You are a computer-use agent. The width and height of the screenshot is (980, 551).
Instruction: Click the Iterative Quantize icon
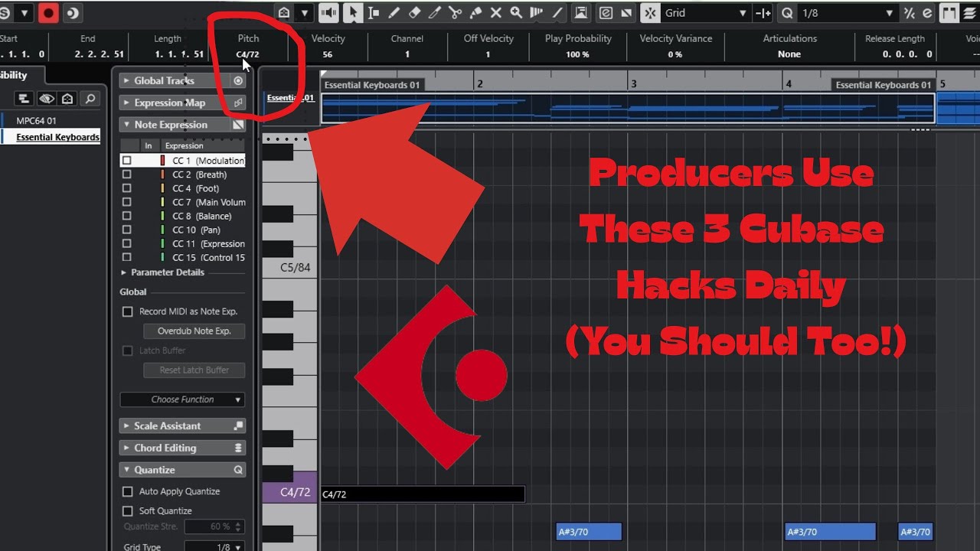click(x=909, y=13)
